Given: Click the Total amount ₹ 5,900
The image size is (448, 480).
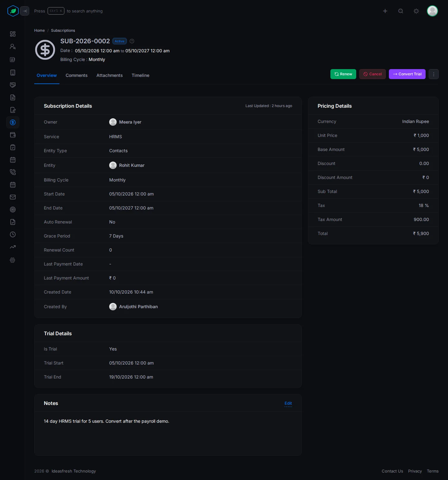Looking at the screenshot, I should click(421, 233).
